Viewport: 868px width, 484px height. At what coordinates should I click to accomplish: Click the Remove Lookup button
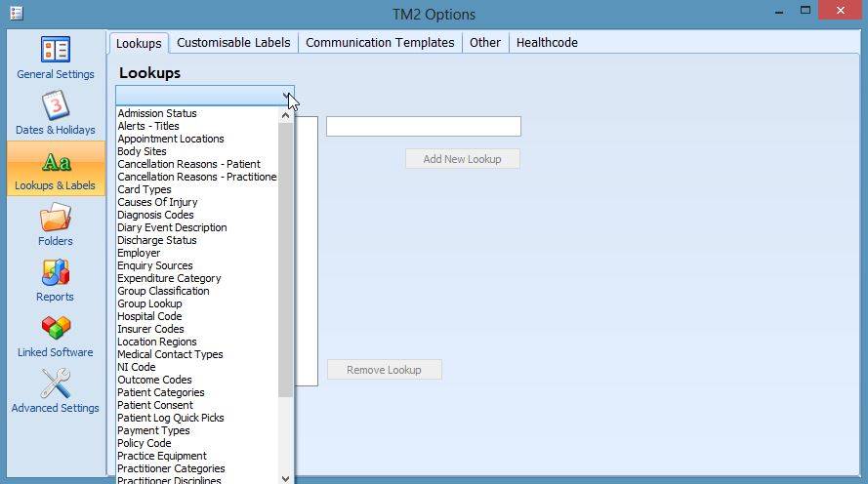click(384, 370)
